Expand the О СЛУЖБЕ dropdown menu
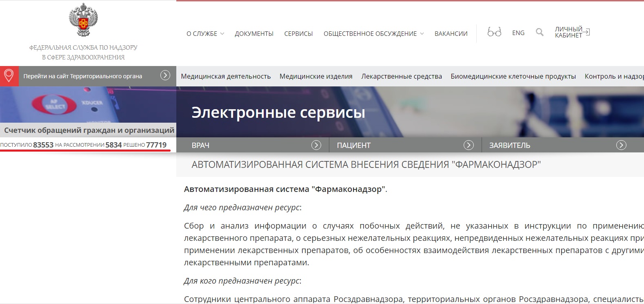Viewport: 644px width, 304px height. coord(205,33)
